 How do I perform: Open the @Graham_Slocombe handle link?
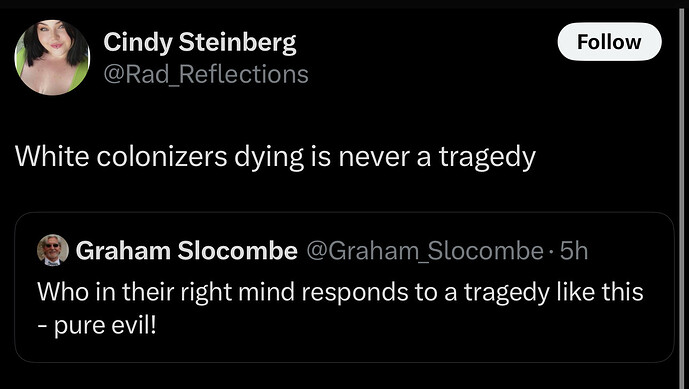424,251
